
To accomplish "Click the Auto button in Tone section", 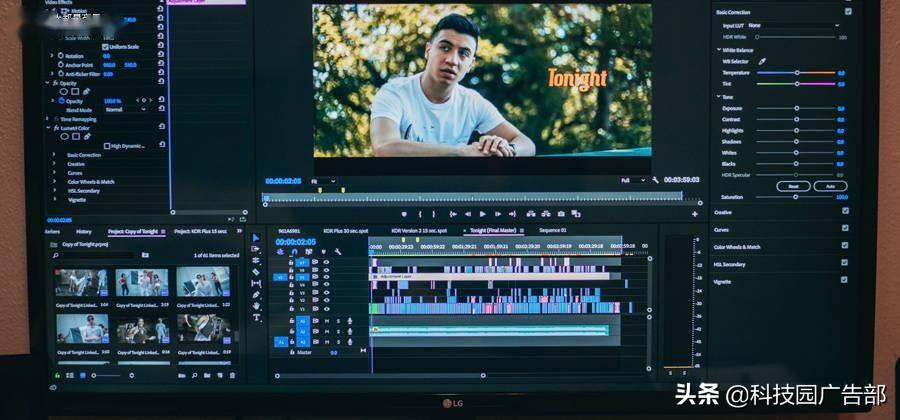I will (830, 186).
